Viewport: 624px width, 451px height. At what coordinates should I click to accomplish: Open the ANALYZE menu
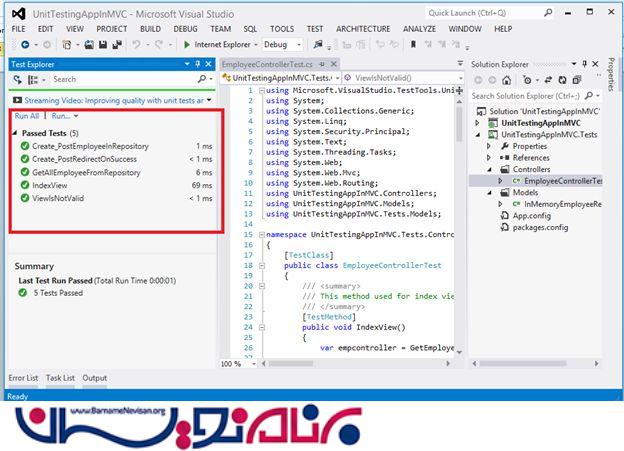419,29
